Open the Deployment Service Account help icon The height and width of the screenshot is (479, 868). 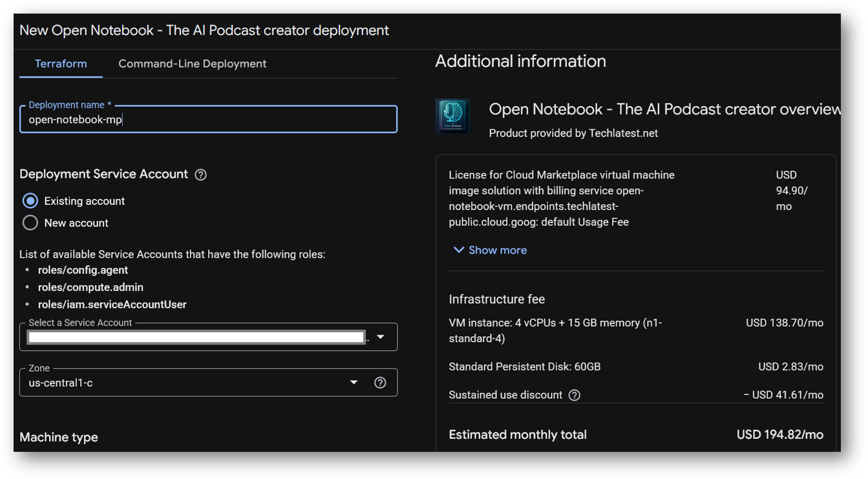coord(201,175)
